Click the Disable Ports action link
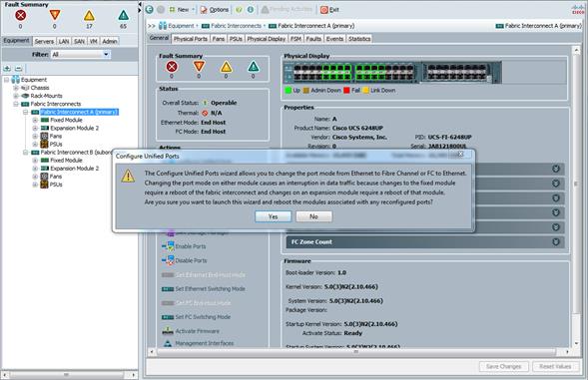The height and width of the screenshot is (380, 588). [x=191, y=260]
